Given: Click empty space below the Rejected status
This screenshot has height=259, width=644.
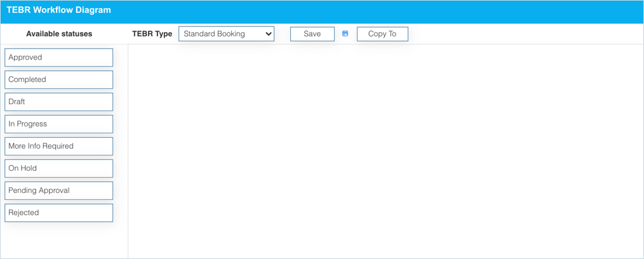Looking at the screenshot, I should pyautogui.click(x=64, y=240).
